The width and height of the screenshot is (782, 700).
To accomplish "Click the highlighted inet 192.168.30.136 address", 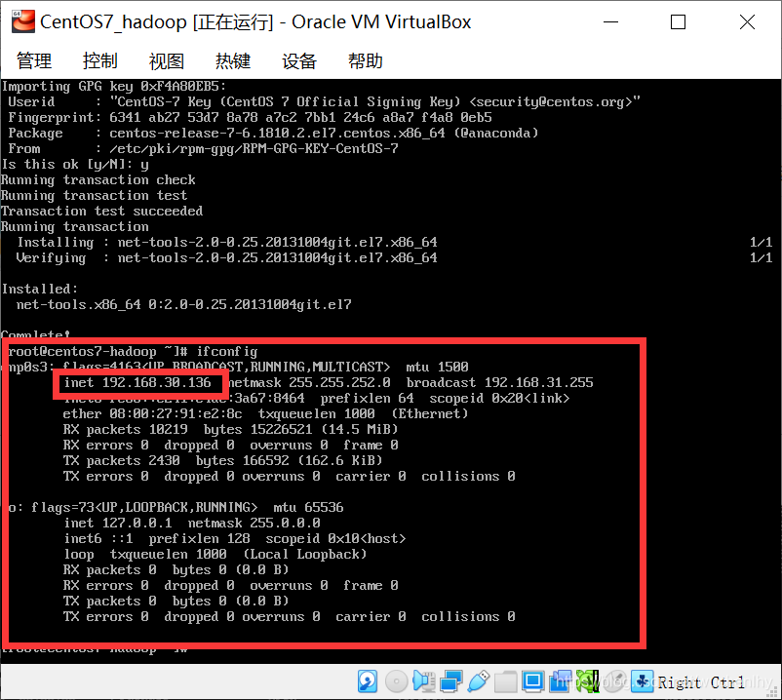I will [x=144, y=382].
